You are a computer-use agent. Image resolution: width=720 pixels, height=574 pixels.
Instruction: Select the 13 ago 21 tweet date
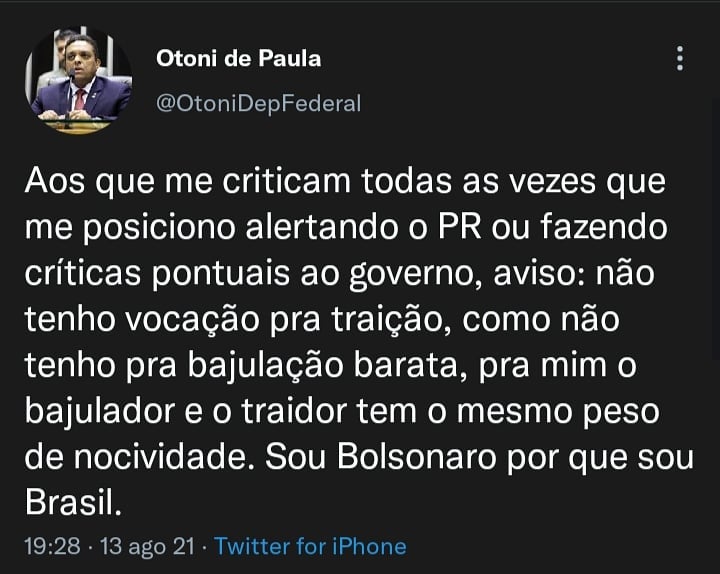coord(147,546)
